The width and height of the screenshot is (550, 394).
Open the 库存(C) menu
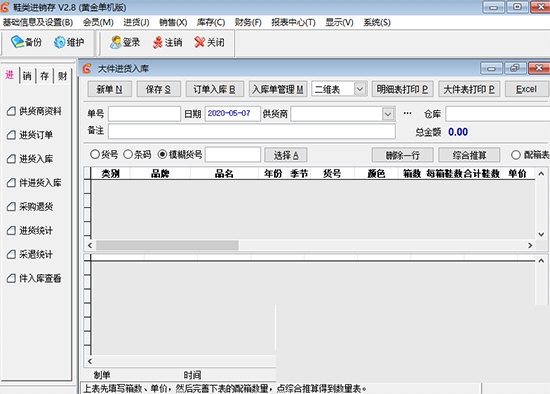[211, 22]
